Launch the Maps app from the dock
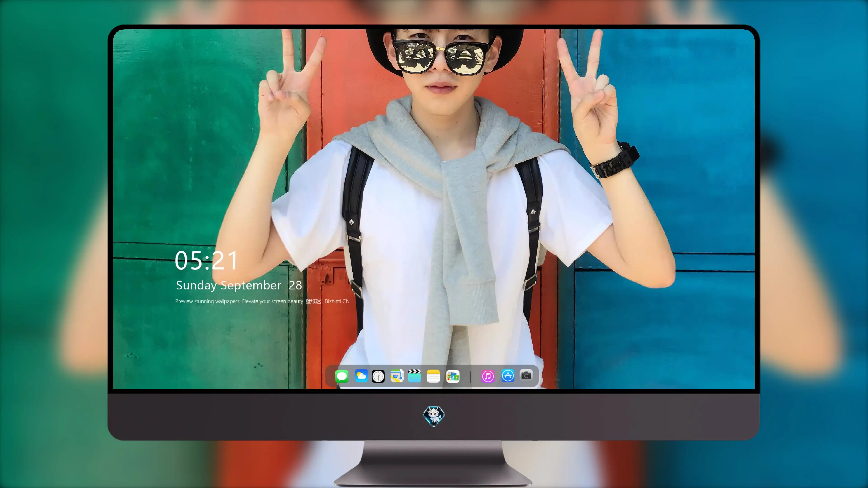 click(397, 376)
